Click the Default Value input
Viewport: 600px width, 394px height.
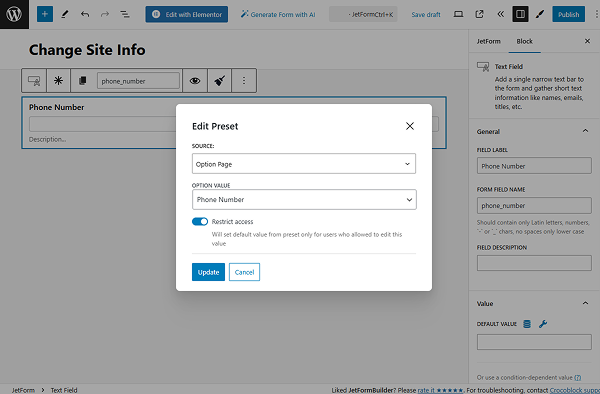(x=534, y=342)
